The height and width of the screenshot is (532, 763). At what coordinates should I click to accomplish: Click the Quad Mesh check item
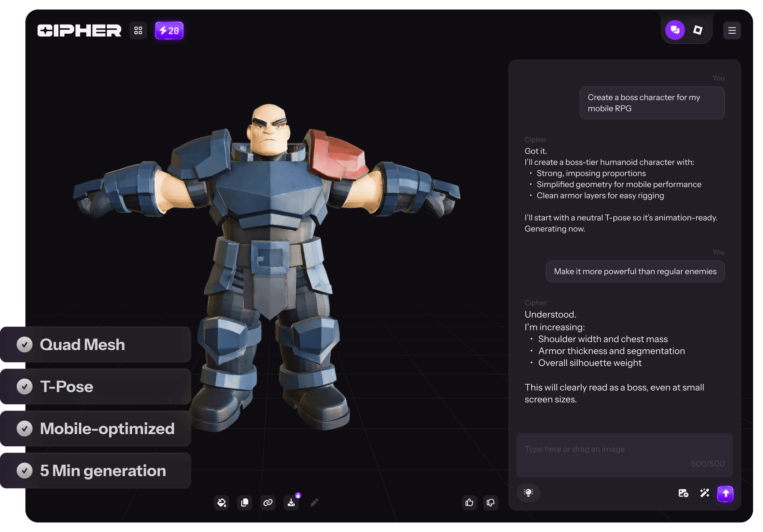tap(95, 344)
